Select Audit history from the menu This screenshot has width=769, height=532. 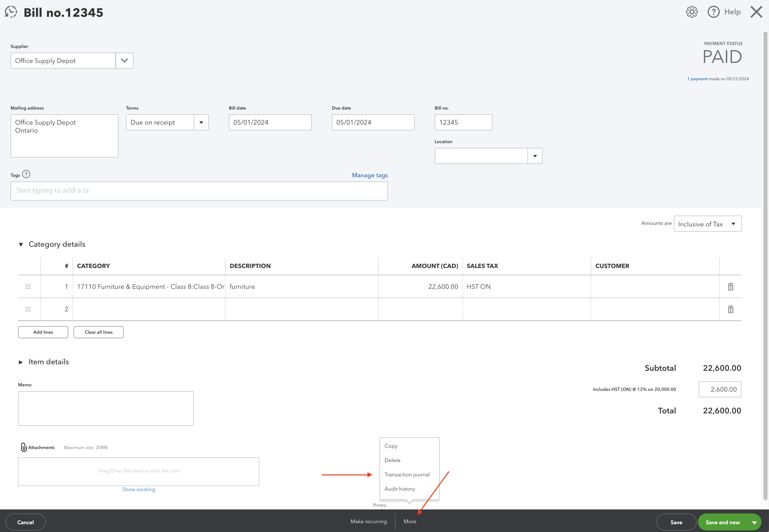click(x=399, y=489)
